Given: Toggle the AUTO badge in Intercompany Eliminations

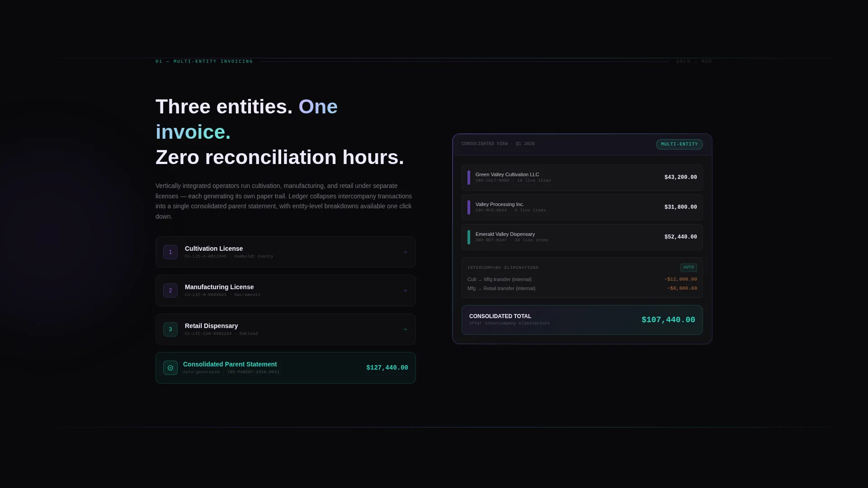Looking at the screenshot, I should pos(689,267).
